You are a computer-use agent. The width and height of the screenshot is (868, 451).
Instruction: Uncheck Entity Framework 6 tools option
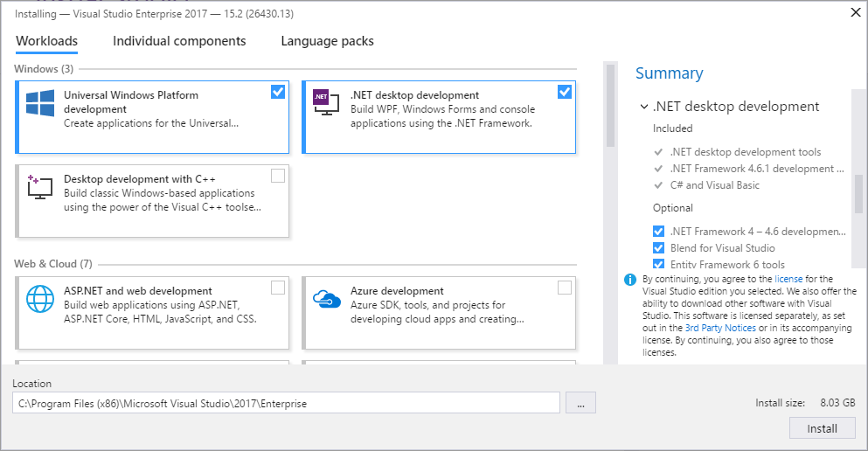[659, 264]
